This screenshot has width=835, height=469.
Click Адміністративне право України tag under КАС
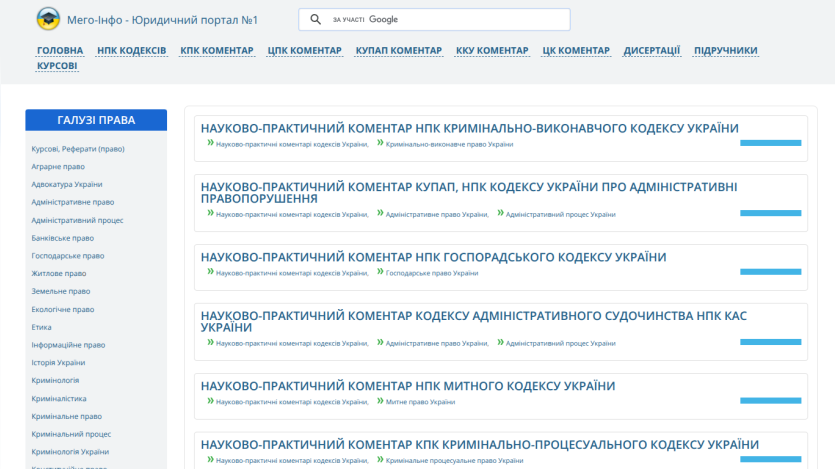point(437,343)
